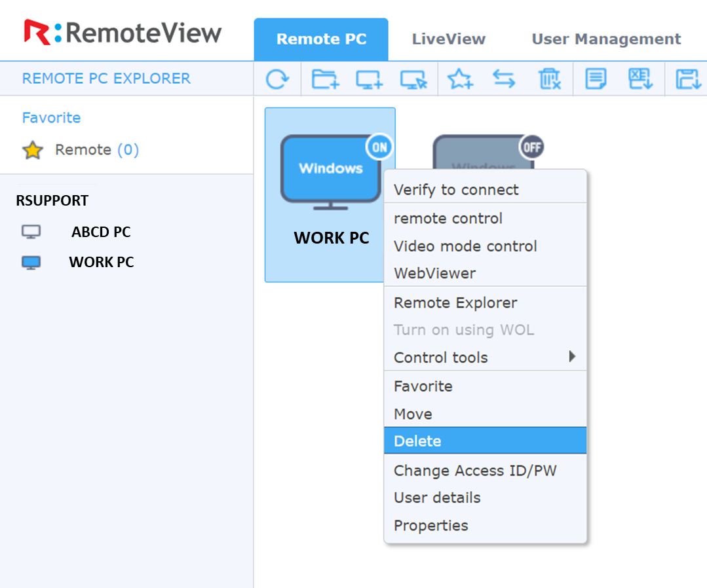Image resolution: width=707 pixels, height=588 pixels.
Task: Open Properties from context menu
Action: coord(485,525)
